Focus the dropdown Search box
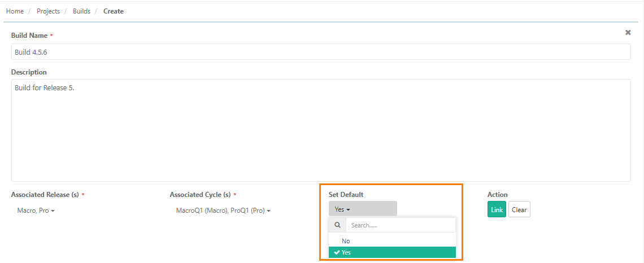The width and height of the screenshot is (644, 263). 400,225
